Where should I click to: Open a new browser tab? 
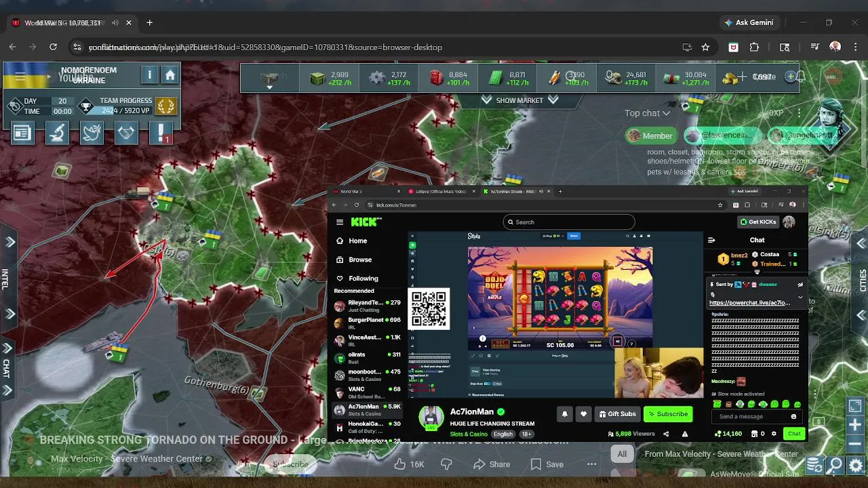[150, 22]
